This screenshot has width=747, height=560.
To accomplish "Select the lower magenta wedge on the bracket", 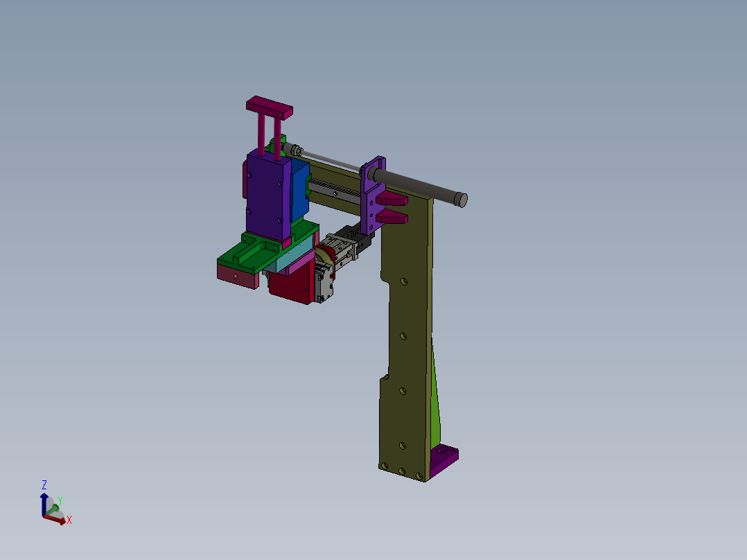I will 392,218.
